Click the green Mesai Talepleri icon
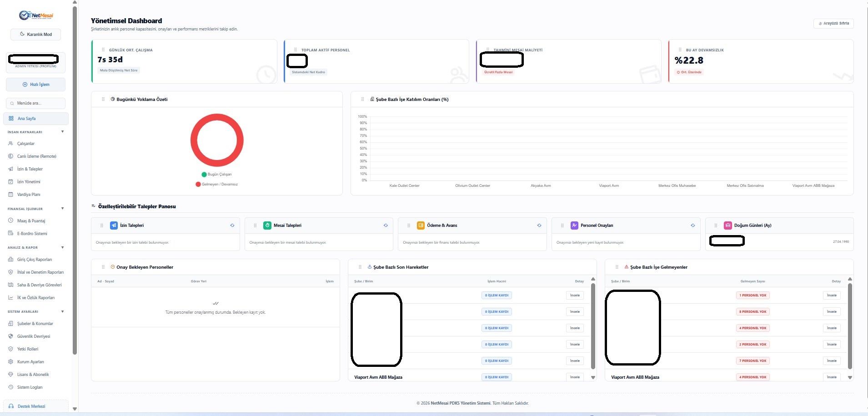868x416 pixels. (267, 226)
